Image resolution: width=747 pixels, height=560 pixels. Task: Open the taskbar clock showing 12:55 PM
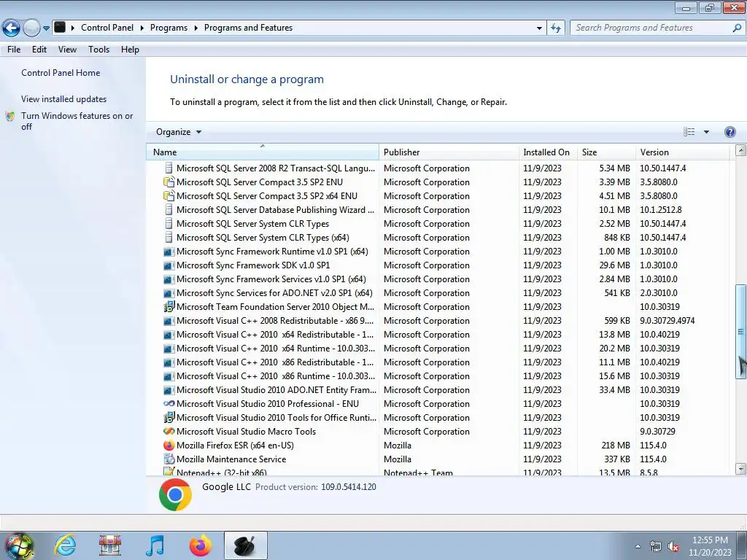point(710,546)
